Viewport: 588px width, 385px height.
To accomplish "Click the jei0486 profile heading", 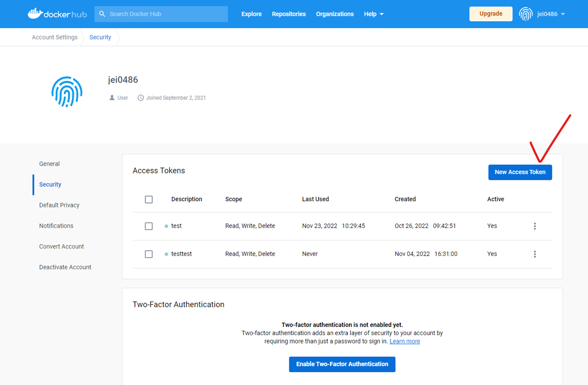I will click(x=123, y=80).
